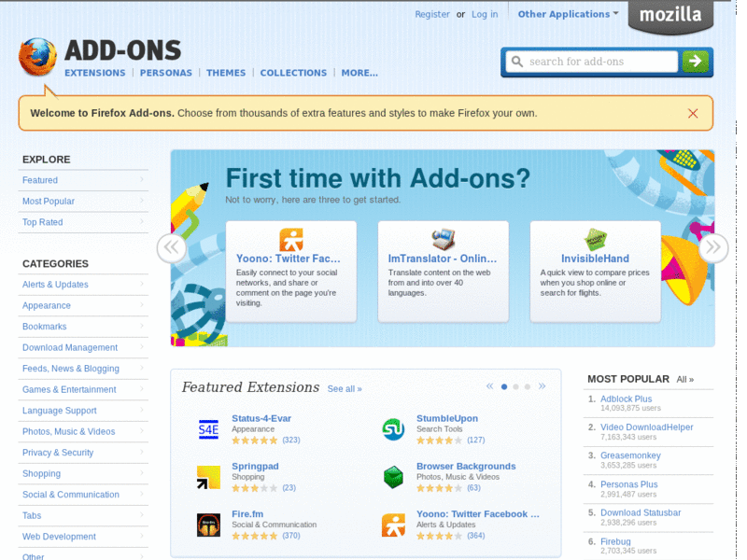Select third pagination dot in Featured Extensions
The height and width of the screenshot is (560, 747).
click(528, 386)
